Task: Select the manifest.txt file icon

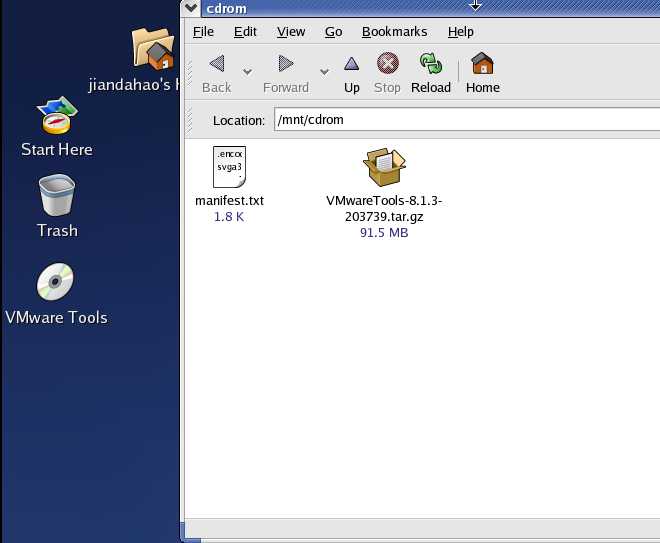Action: coord(229,167)
